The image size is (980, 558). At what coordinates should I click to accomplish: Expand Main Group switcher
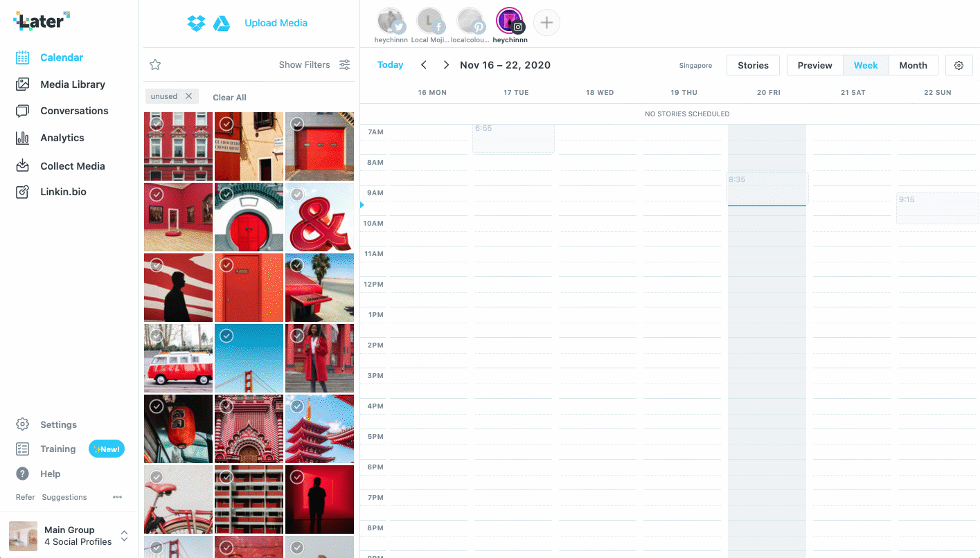(x=124, y=536)
